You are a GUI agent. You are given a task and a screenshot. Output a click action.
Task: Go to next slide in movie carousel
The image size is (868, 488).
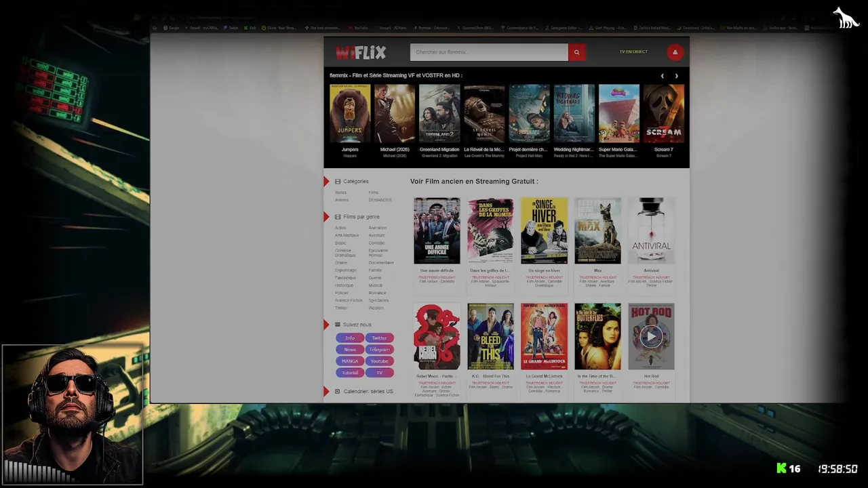tap(676, 76)
